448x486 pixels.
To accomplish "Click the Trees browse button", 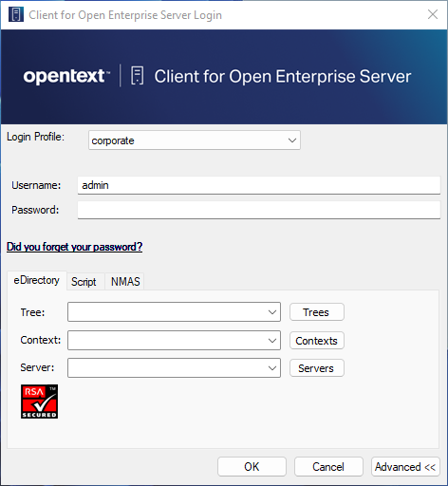I will click(317, 312).
